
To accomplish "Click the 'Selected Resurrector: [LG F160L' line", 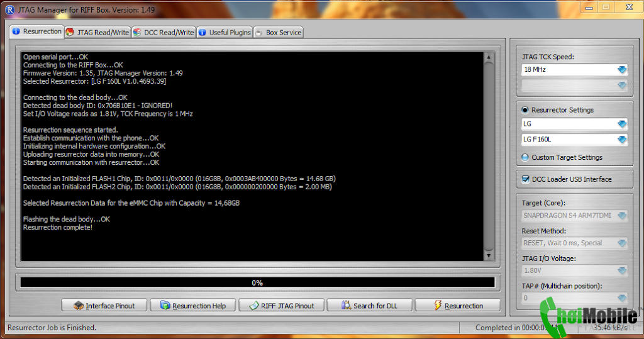I will pyautogui.click(x=94, y=81).
